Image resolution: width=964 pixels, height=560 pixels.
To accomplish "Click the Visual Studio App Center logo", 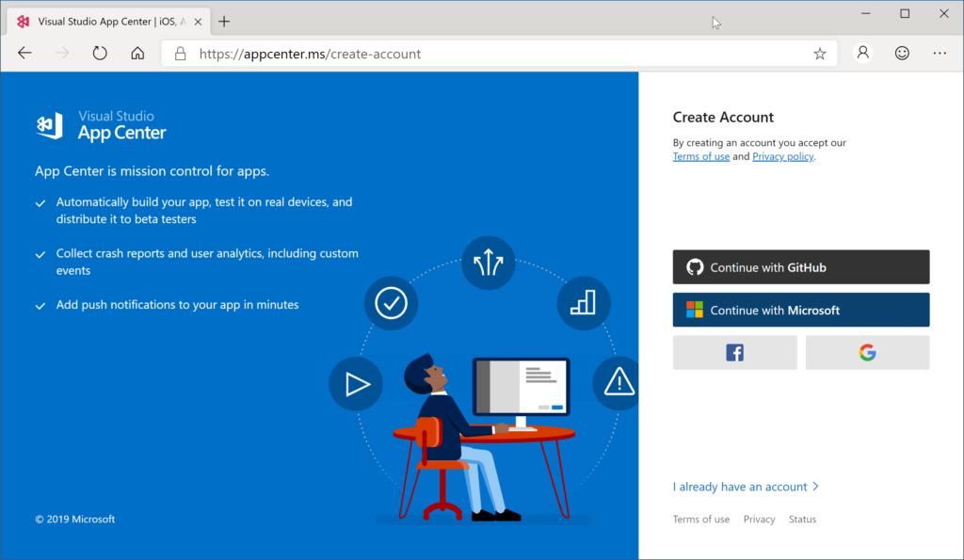I will [101, 125].
